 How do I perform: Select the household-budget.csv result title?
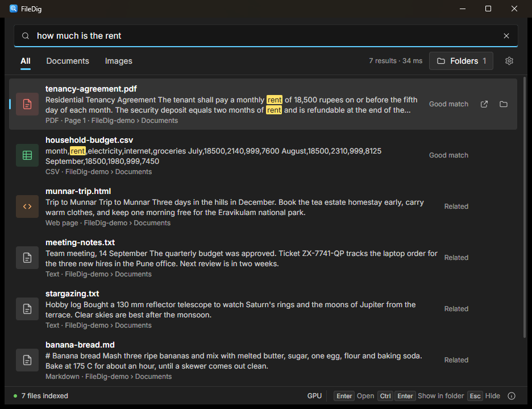[89, 140]
